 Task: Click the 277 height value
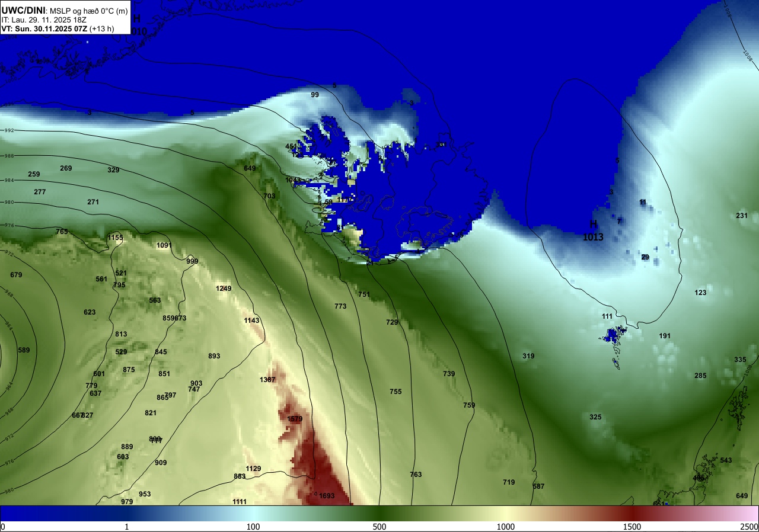coord(40,192)
